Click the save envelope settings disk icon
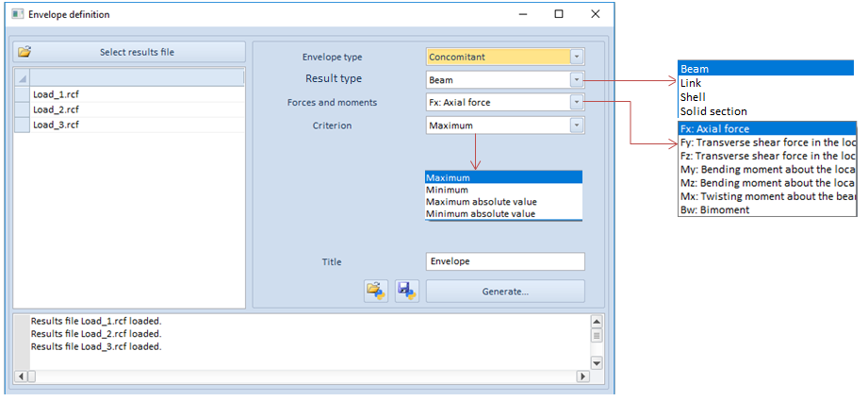 pos(407,291)
